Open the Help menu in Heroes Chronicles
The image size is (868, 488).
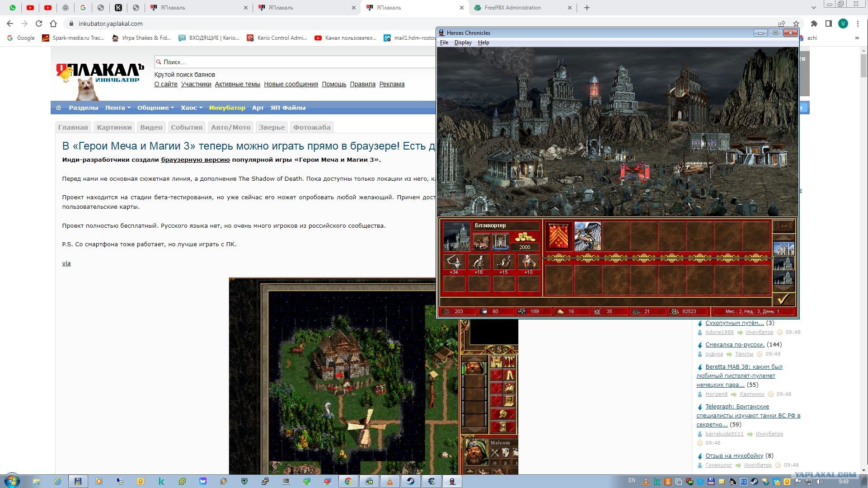[x=483, y=42]
